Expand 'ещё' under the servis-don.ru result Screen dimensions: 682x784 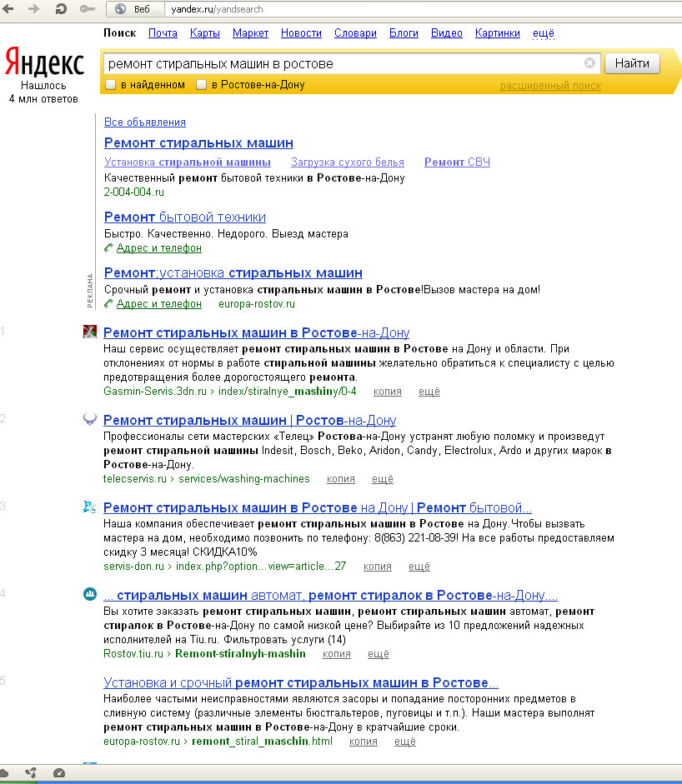click(x=419, y=567)
